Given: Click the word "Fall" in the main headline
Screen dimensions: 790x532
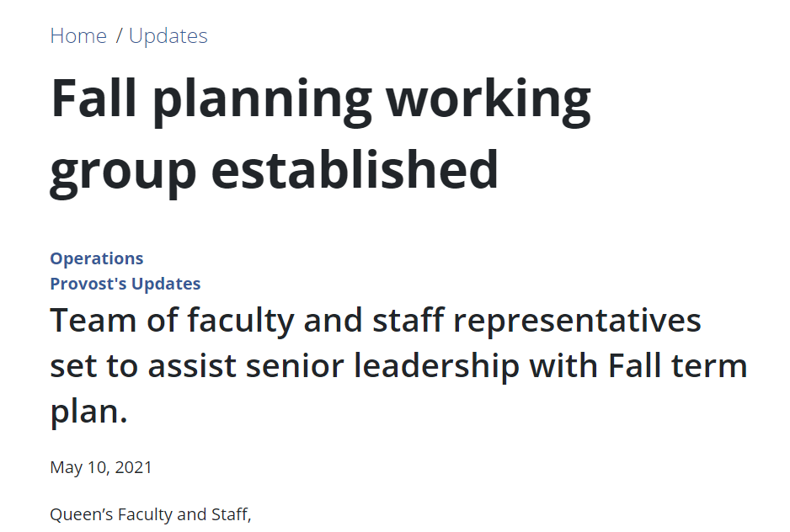Looking at the screenshot, I should (x=93, y=98).
